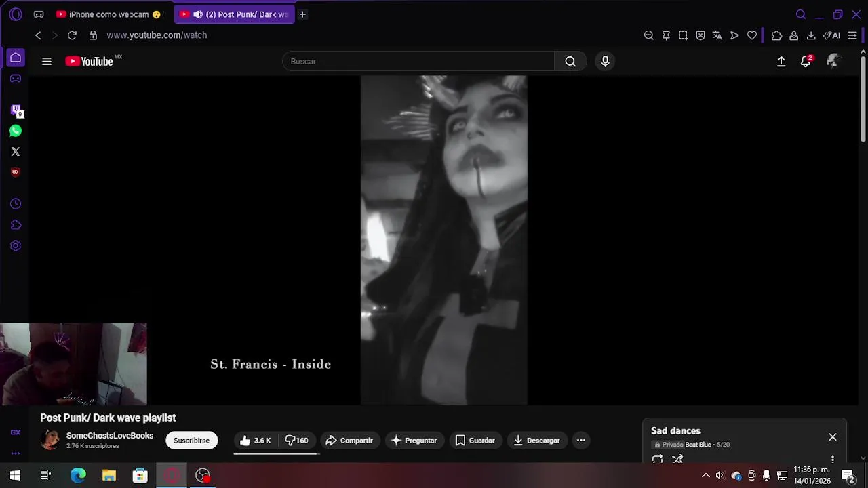Submit search with magnifier button

tap(570, 62)
